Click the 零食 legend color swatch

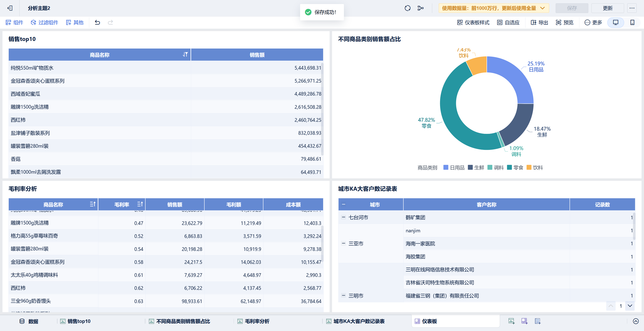tap(509, 167)
